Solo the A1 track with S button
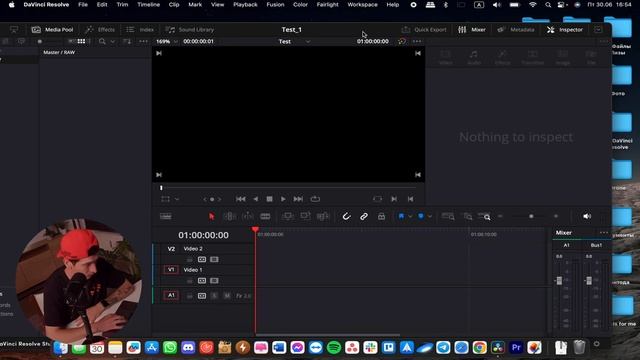640x360 pixels. tap(214, 296)
